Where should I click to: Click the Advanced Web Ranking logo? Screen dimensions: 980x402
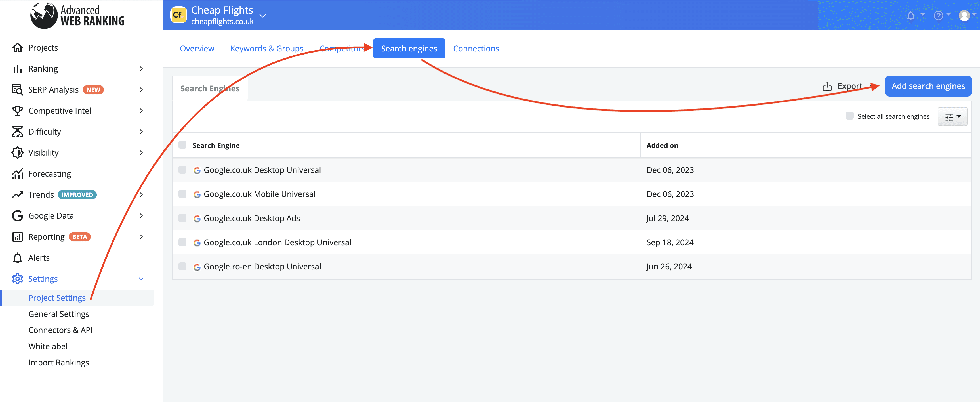point(77,15)
